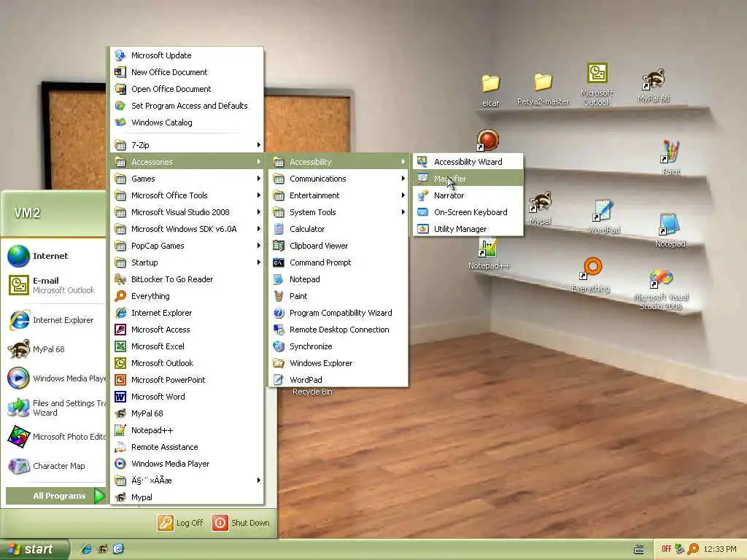Open Internet in the pinned start menu
Image resolution: width=747 pixels, height=560 pixels.
[x=55, y=256]
